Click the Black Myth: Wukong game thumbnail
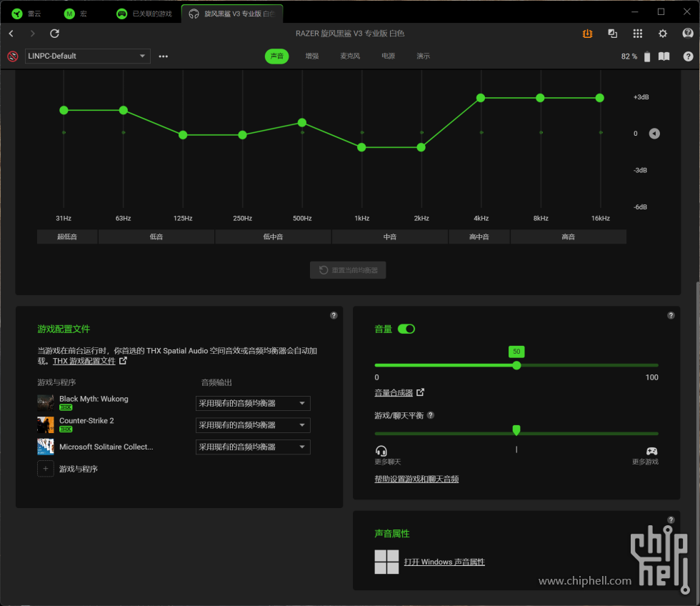 click(46, 402)
